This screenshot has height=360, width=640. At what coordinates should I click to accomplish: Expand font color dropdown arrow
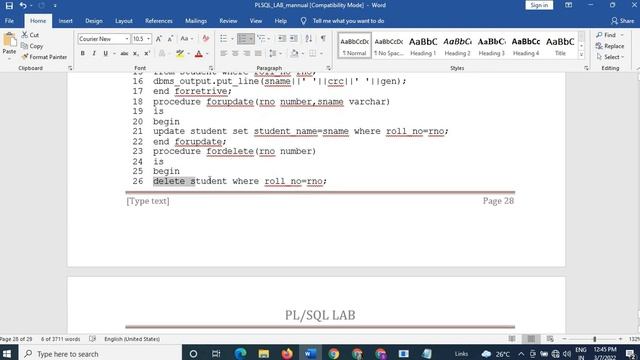coord(207,53)
